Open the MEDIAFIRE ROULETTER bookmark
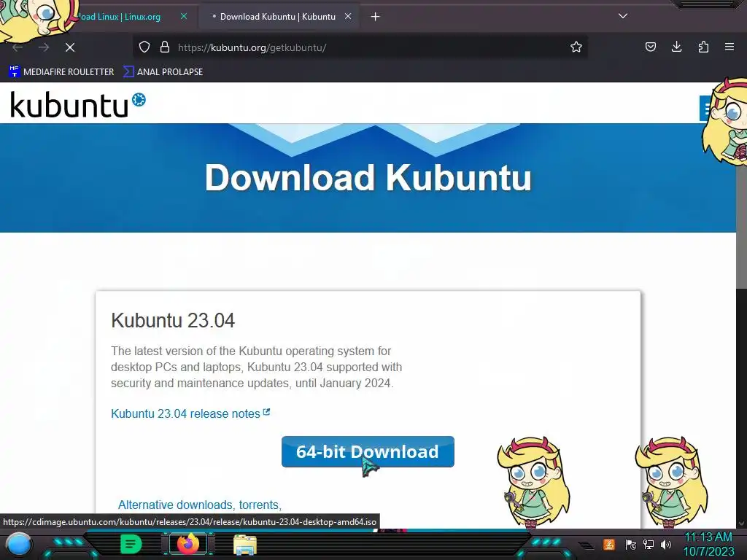The width and height of the screenshot is (747, 560). [x=61, y=72]
